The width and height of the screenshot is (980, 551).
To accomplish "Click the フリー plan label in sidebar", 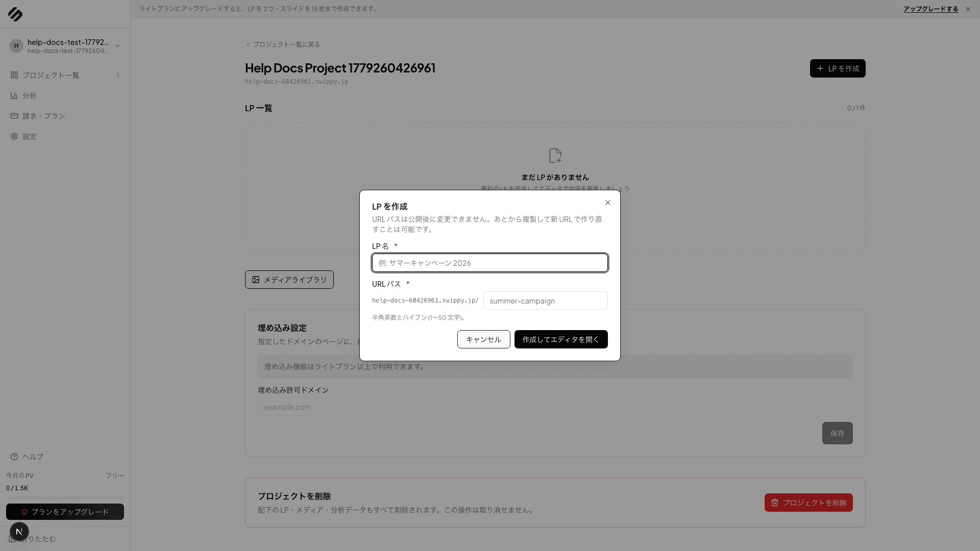I will tap(115, 475).
